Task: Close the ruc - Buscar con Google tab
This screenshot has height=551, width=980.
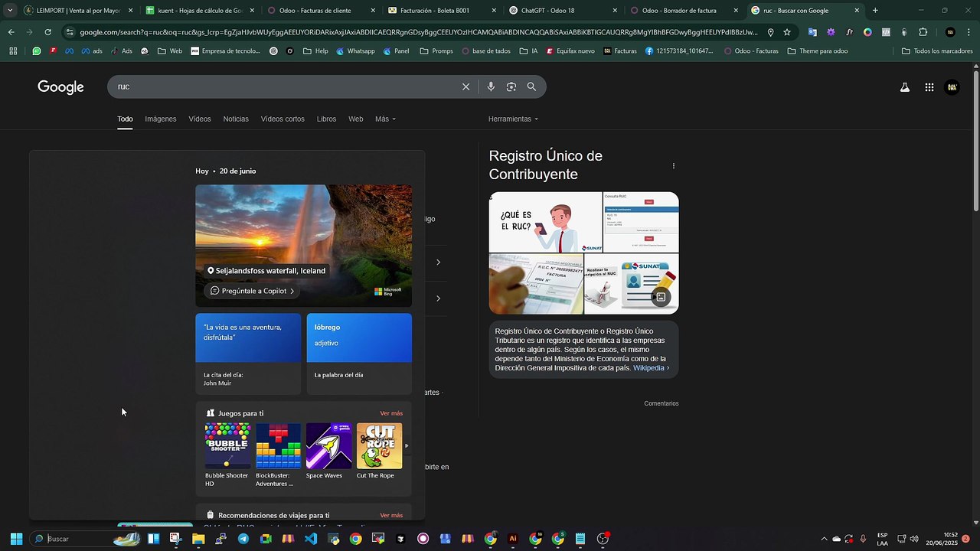Action: pyautogui.click(x=857, y=11)
